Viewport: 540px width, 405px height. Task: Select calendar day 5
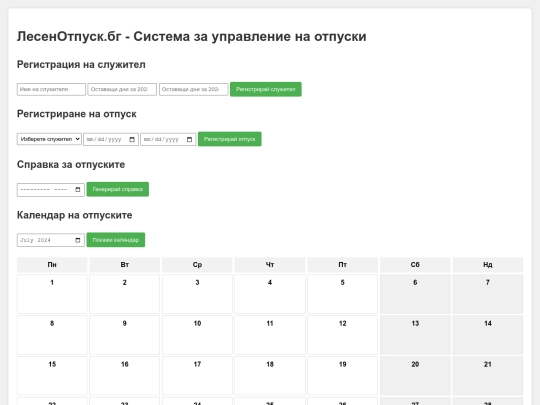point(343,294)
